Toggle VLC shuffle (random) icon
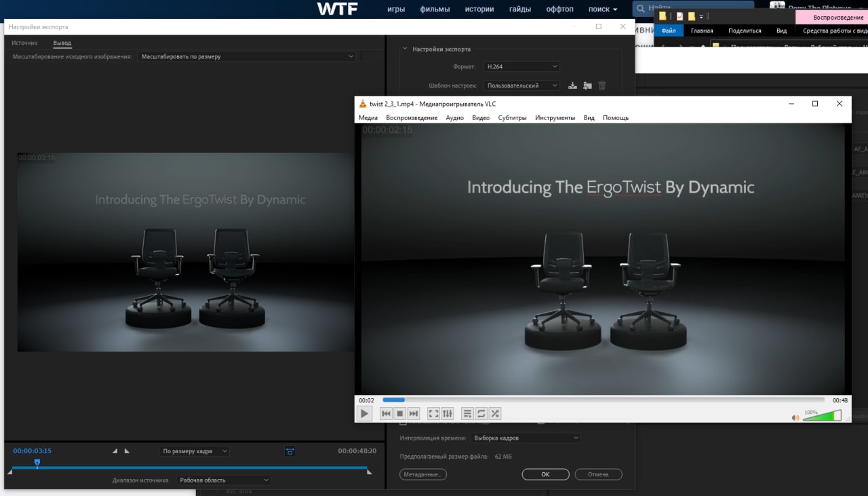This screenshot has height=496, width=868. click(x=495, y=413)
